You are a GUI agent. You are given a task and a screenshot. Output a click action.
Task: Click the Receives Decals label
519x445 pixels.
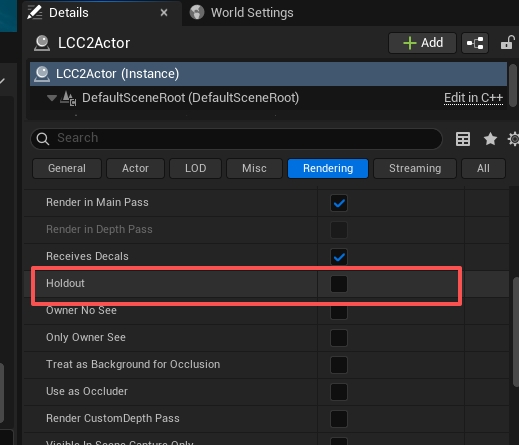87,256
